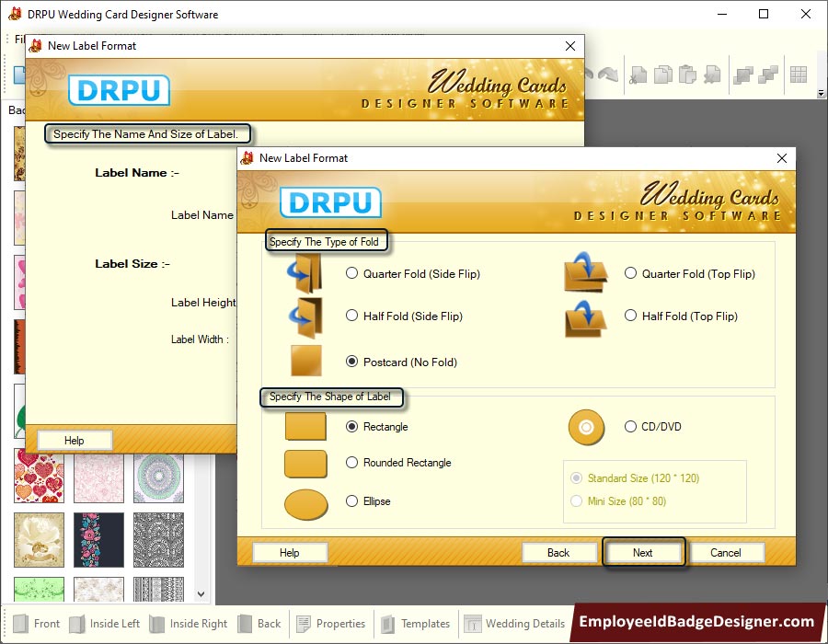Click Next in the fold dialog
This screenshot has width=828, height=644.
click(x=643, y=553)
